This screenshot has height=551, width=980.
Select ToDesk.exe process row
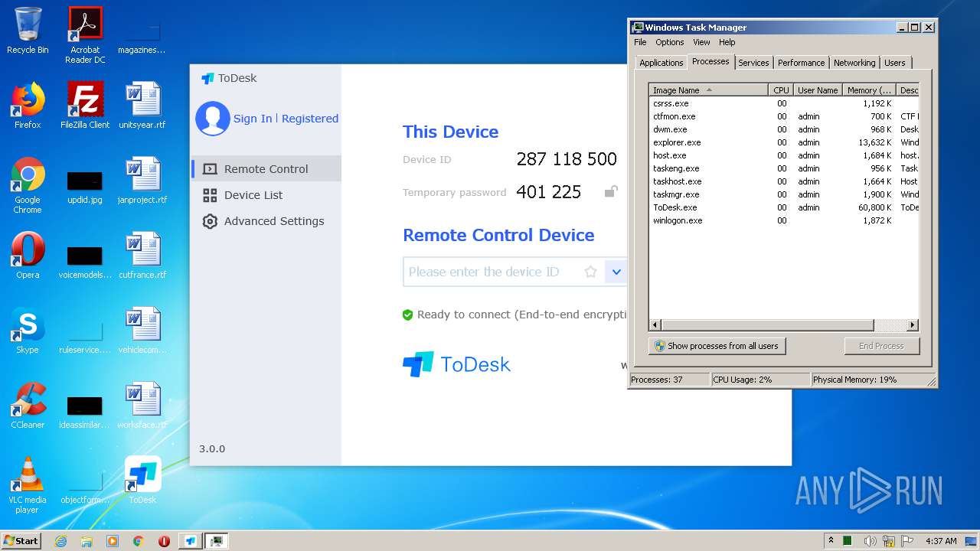tap(784, 207)
